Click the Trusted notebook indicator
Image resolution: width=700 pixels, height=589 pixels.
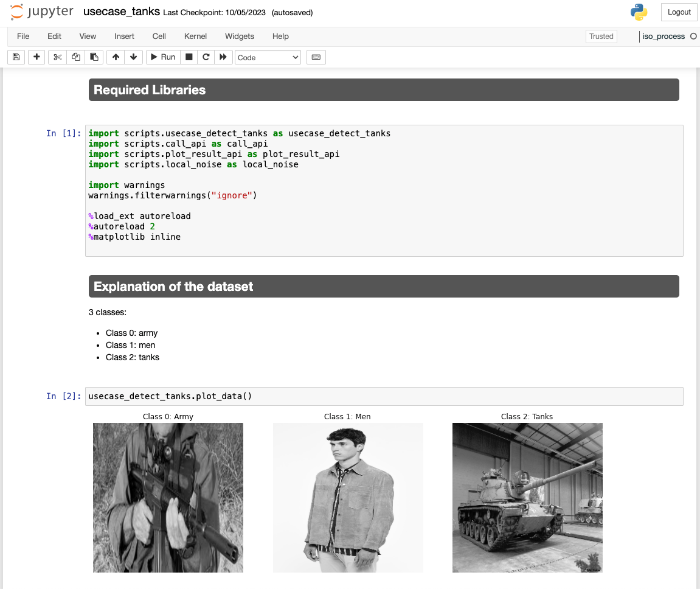601,37
